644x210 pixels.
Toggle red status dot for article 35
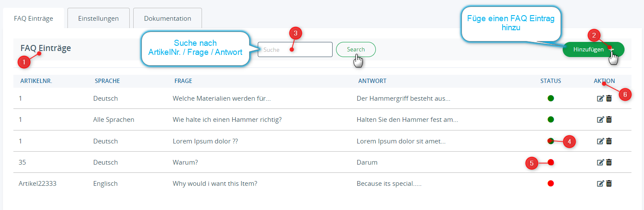[551, 162]
